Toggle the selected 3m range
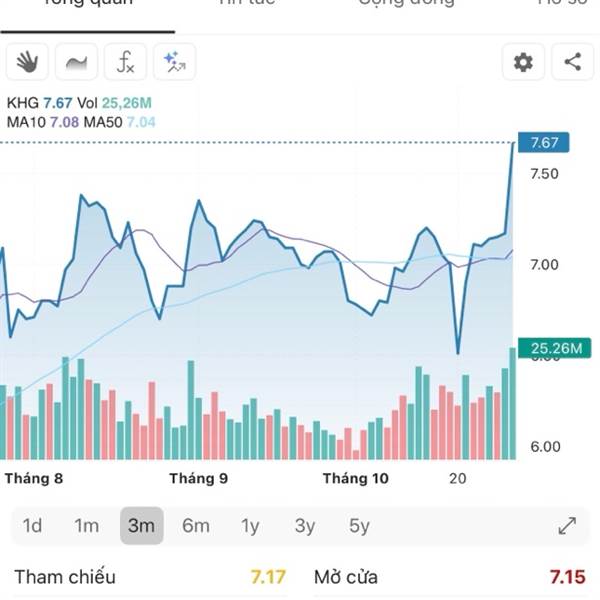This screenshot has height=600, width=600. (x=141, y=526)
